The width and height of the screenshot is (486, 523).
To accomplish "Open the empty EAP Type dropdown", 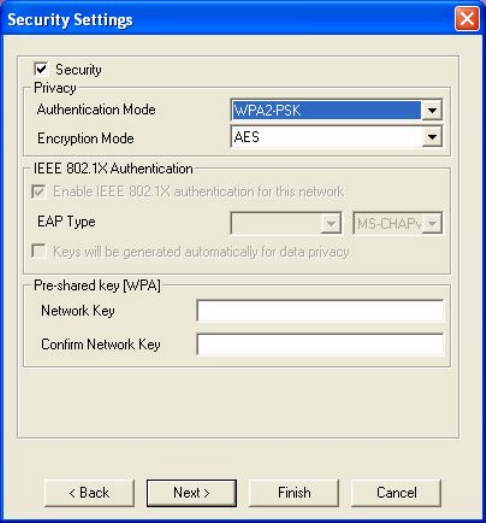I will [x=286, y=223].
